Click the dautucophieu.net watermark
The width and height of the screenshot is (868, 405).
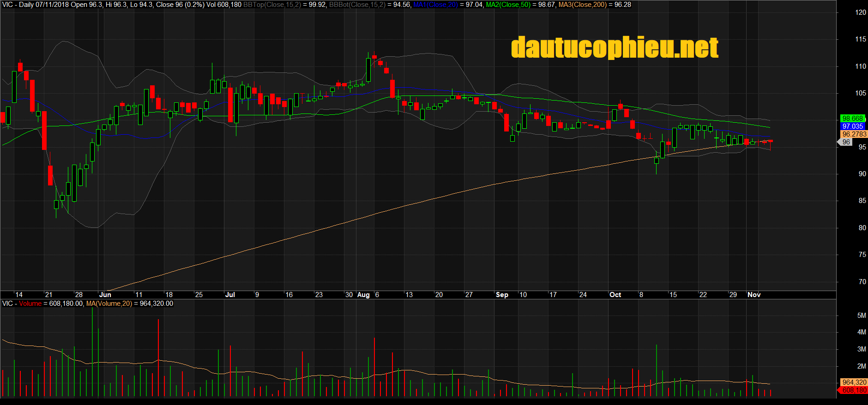tap(615, 48)
